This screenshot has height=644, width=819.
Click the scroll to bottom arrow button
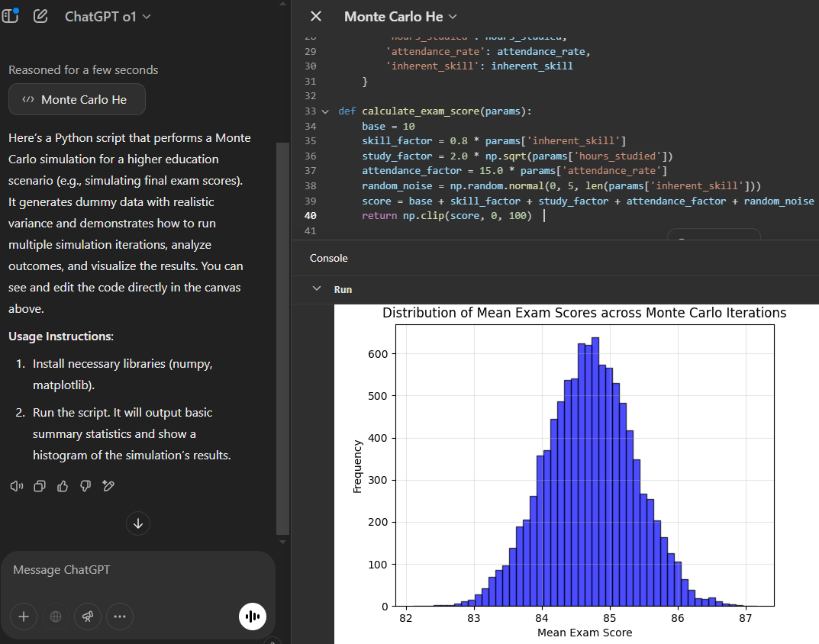point(138,523)
